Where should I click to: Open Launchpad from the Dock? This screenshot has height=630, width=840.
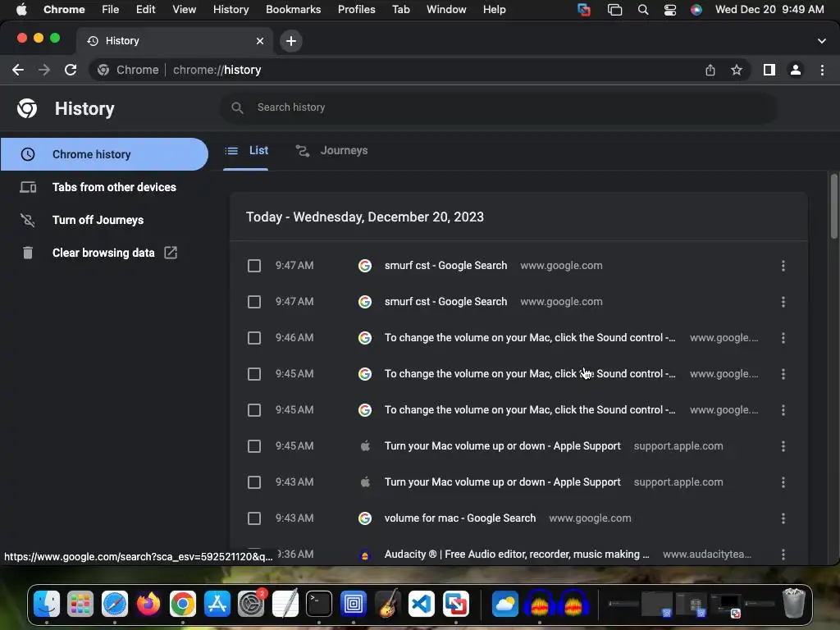point(80,604)
